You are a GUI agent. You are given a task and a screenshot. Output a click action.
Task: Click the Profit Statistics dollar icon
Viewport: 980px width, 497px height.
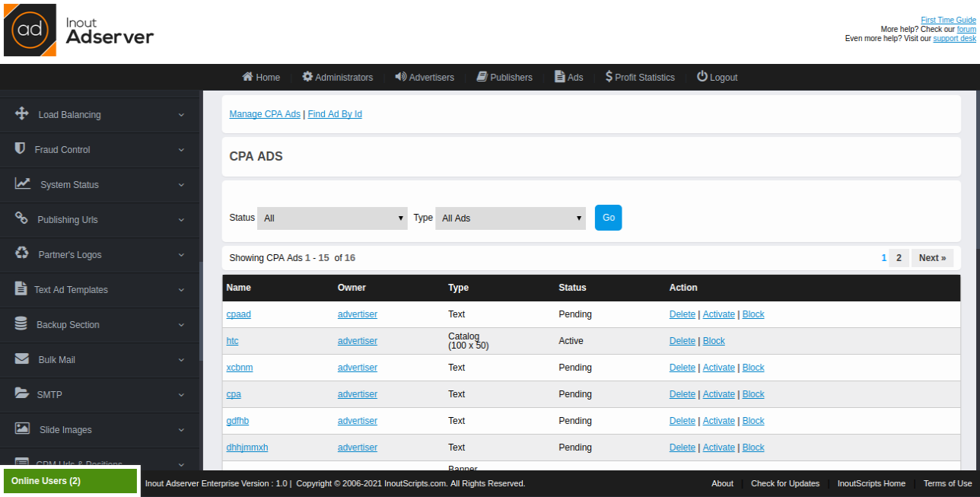point(609,77)
